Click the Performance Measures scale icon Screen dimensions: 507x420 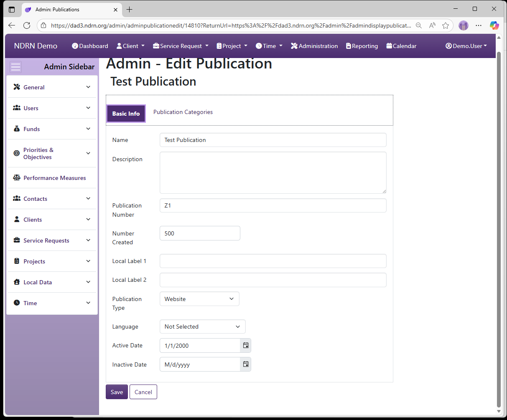click(17, 178)
